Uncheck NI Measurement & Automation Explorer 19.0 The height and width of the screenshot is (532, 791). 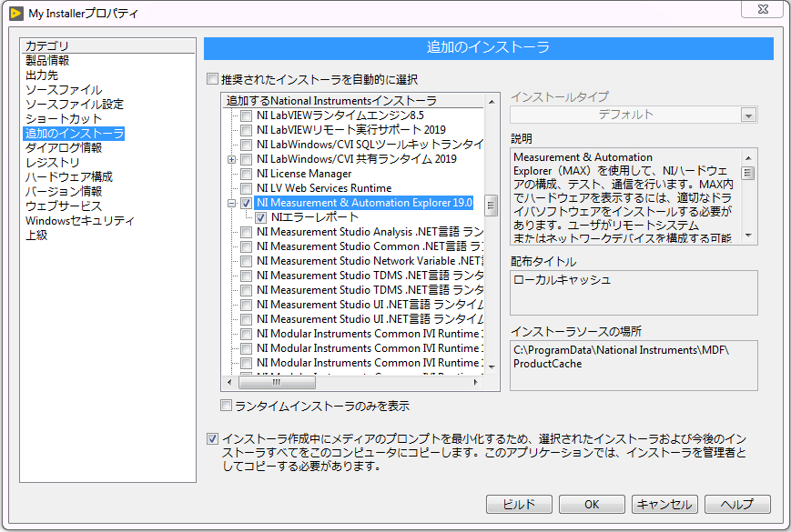(246, 204)
